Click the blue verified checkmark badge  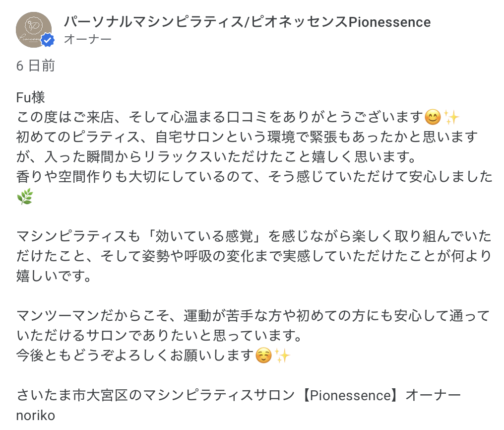tap(48, 41)
